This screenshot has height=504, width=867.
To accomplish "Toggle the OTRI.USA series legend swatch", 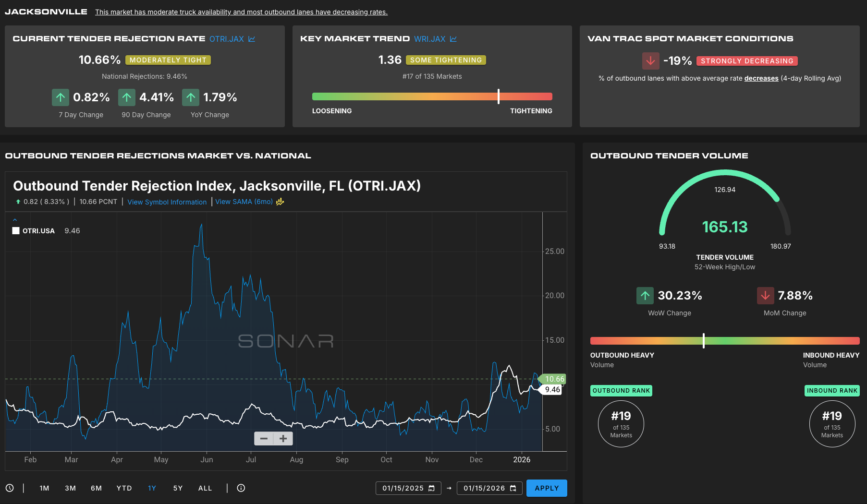I will pos(16,231).
